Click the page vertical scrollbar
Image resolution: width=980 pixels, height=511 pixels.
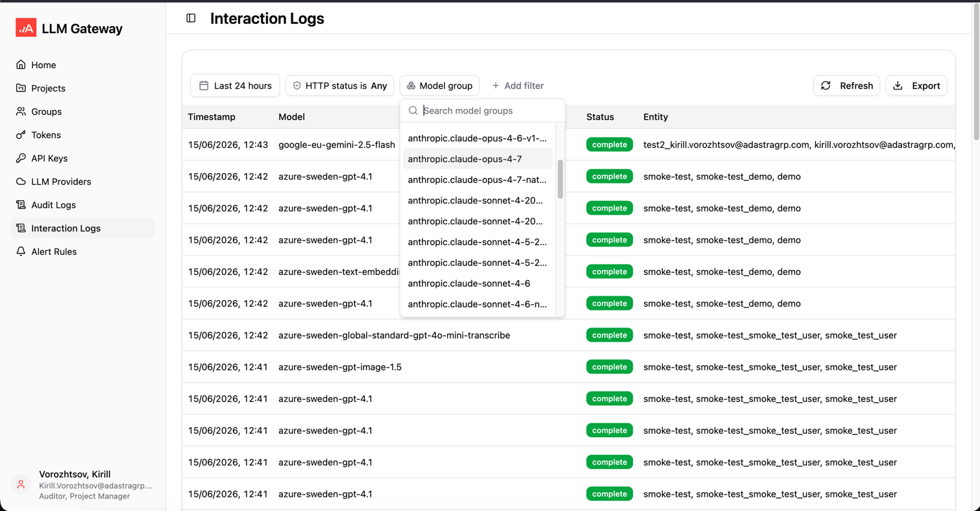pos(976,71)
